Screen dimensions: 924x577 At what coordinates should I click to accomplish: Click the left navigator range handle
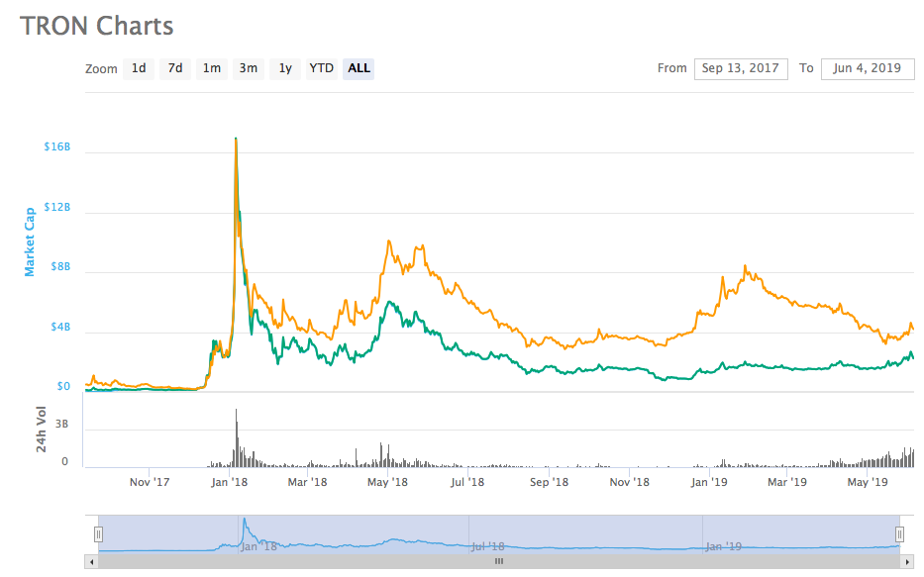(98, 534)
